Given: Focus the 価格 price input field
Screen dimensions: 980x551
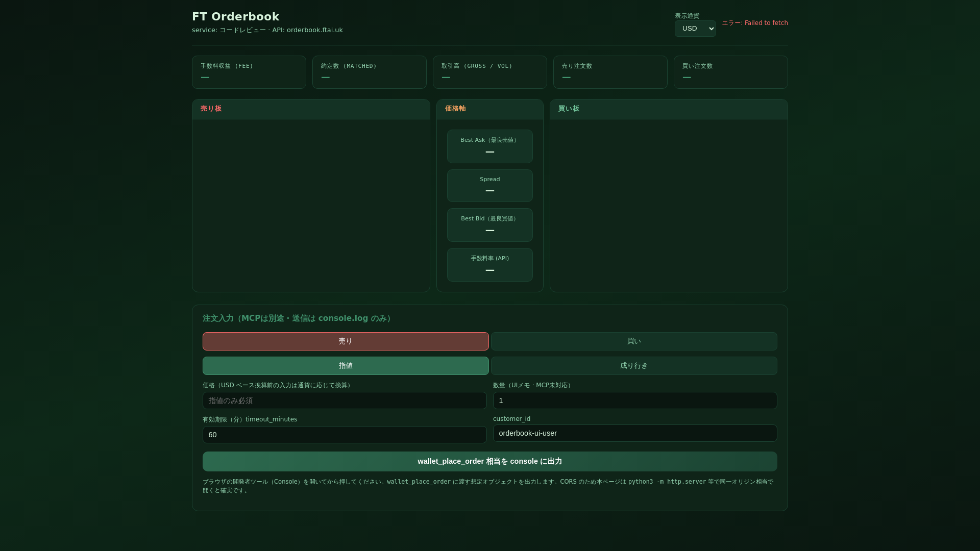Looking at the screenshot, I should click(x=345, y=400).
